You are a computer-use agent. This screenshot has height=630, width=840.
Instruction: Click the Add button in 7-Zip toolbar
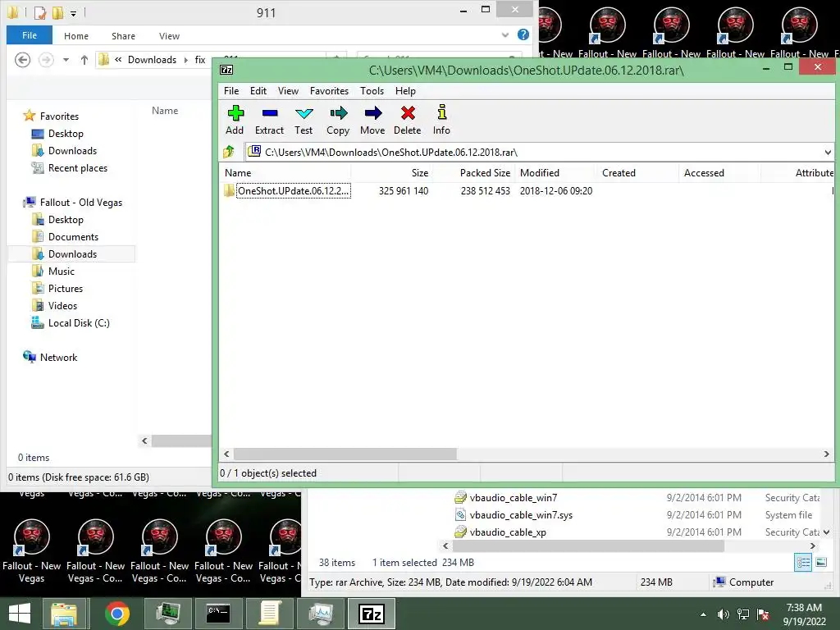tap(235, 120)
